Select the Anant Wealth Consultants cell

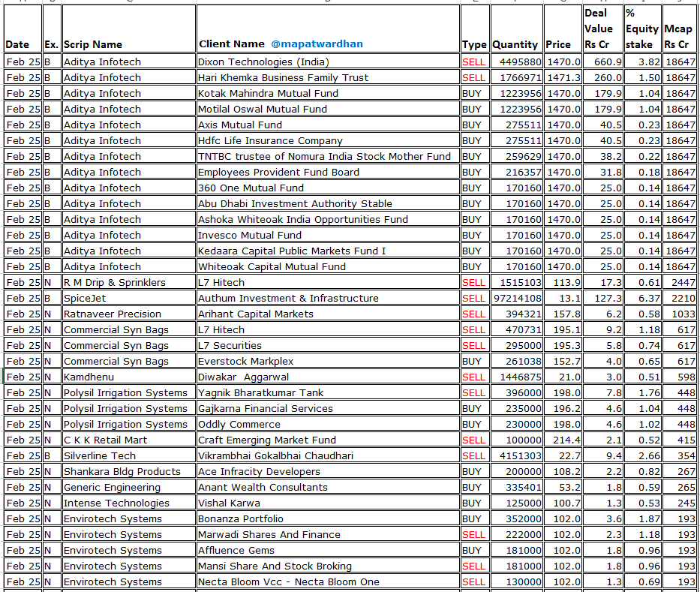tap(328, 487)
